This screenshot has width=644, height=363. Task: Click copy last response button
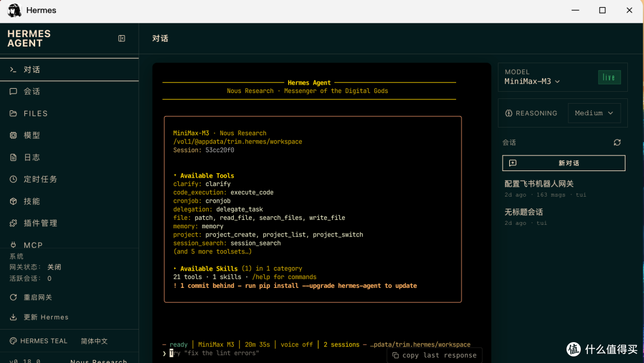coord(435,355)
